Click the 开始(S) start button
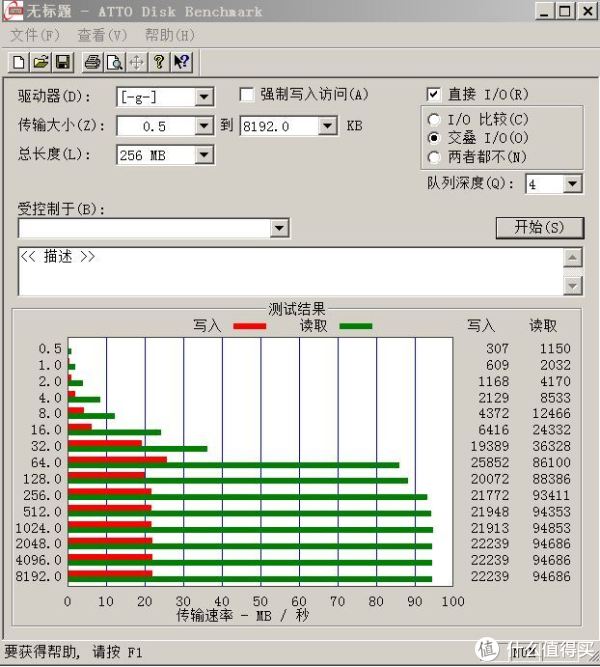 540,228
